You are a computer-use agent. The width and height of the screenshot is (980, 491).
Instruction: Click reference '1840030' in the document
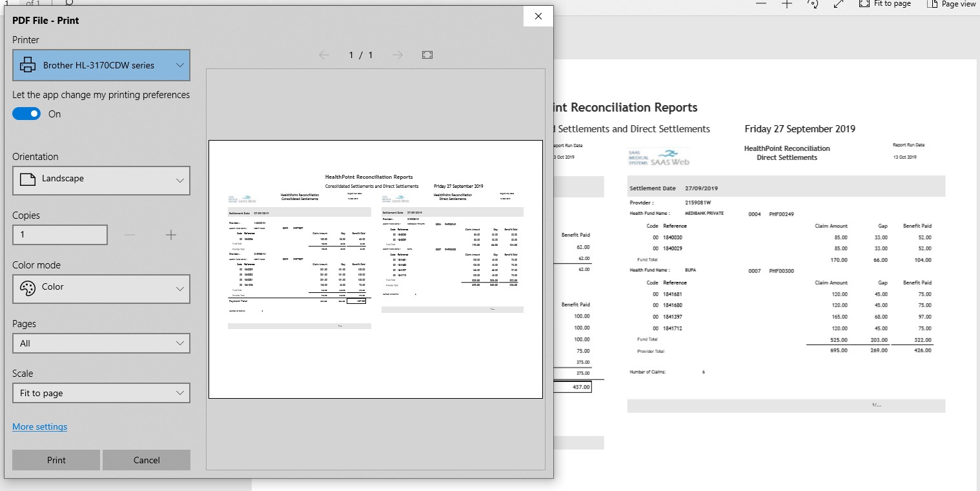click(x=671, y=237)
